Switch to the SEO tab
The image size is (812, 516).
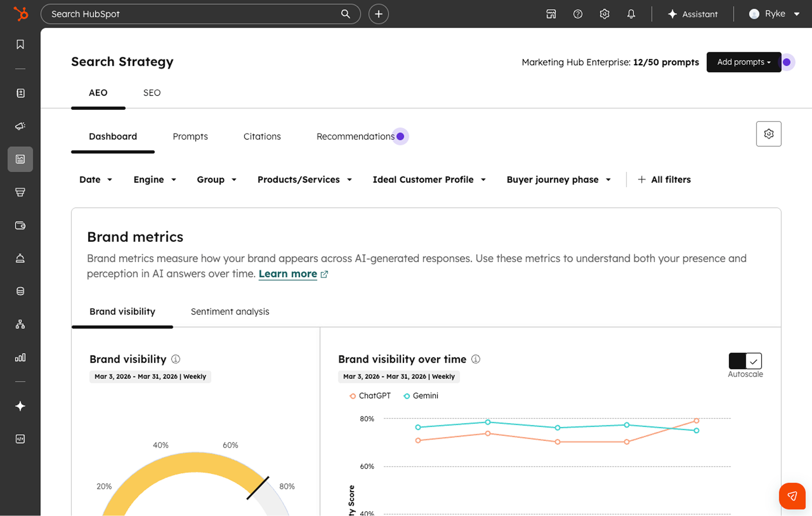pos(151,93)
